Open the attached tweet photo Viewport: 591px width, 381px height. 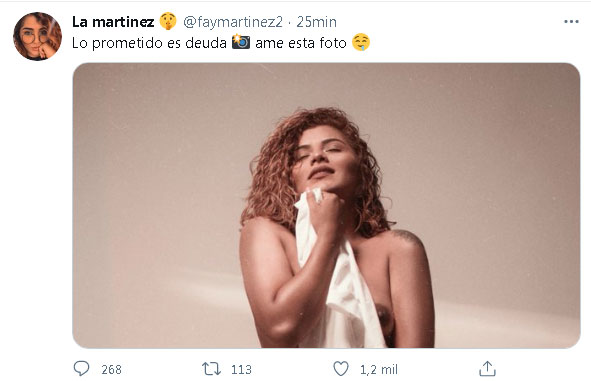pyautogui.click(x=326, y=205)
